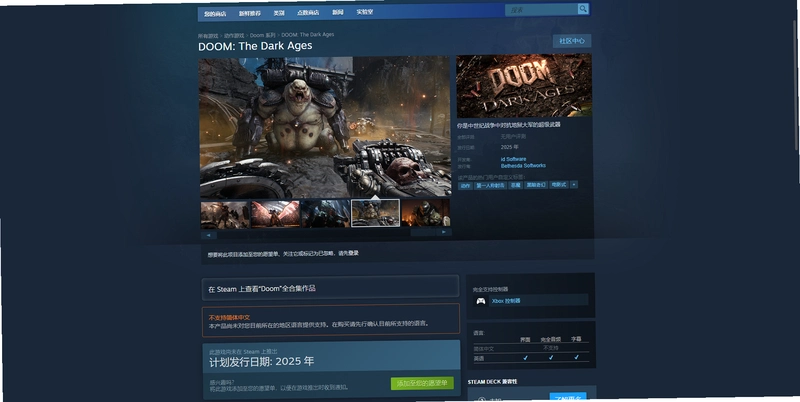Open the 您的商店 menu

[x=215, y=14]
